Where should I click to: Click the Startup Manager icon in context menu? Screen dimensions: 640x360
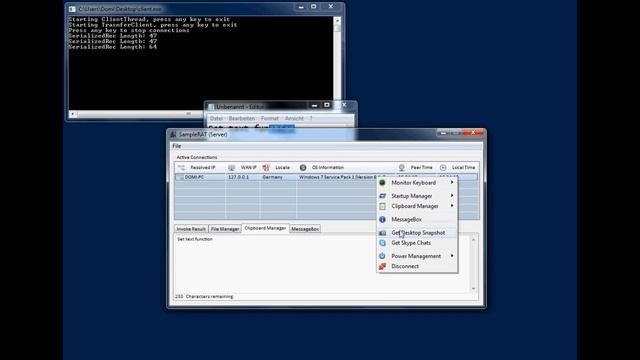pyautogui.click(x=382, y=196)
